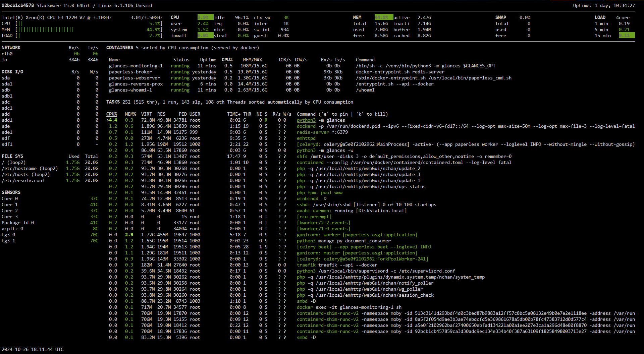Click the CONTAINERS summary heading
644x354 pixels.
click(x=183, y=48)
